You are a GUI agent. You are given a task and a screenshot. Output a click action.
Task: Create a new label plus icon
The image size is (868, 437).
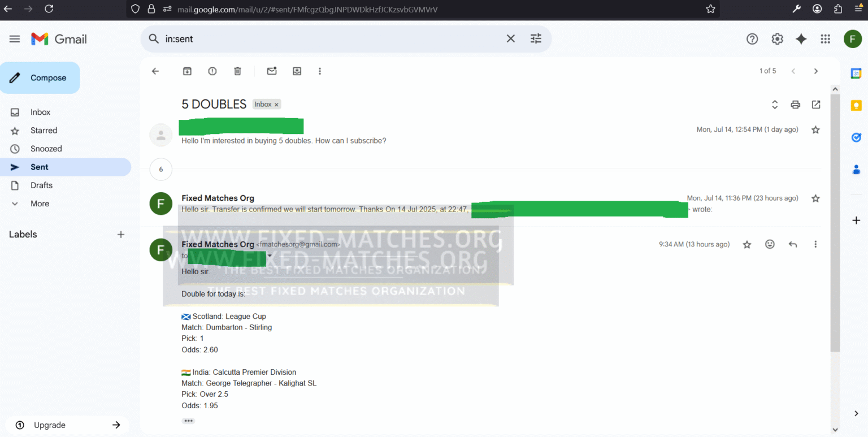[x=120, y=235]
